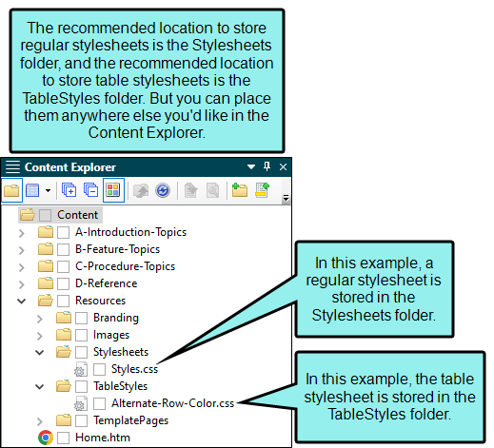Expand the A-Introduction-Topics folder
The width and height of the screenshot is (494, 448).
coord(22,233)
